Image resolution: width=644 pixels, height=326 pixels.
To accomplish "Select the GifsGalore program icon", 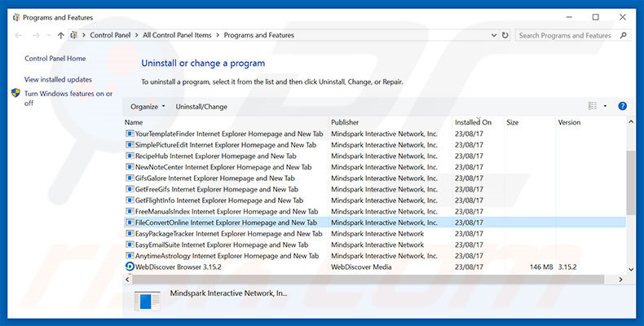I will tap(130, 178).
